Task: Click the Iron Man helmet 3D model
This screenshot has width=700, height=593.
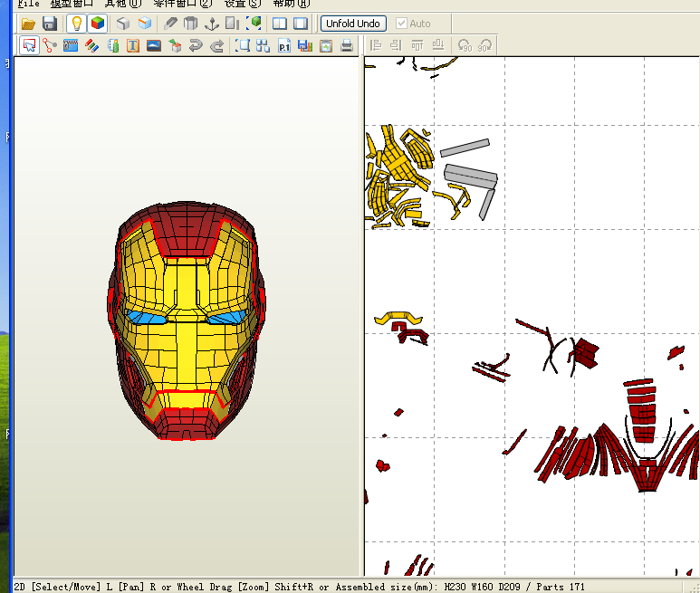Action: (187, 320)
